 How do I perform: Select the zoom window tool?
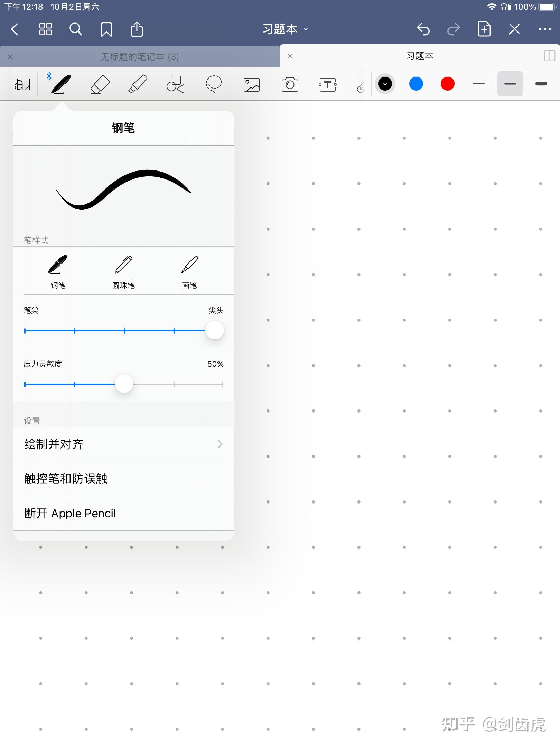coord(22,84)
